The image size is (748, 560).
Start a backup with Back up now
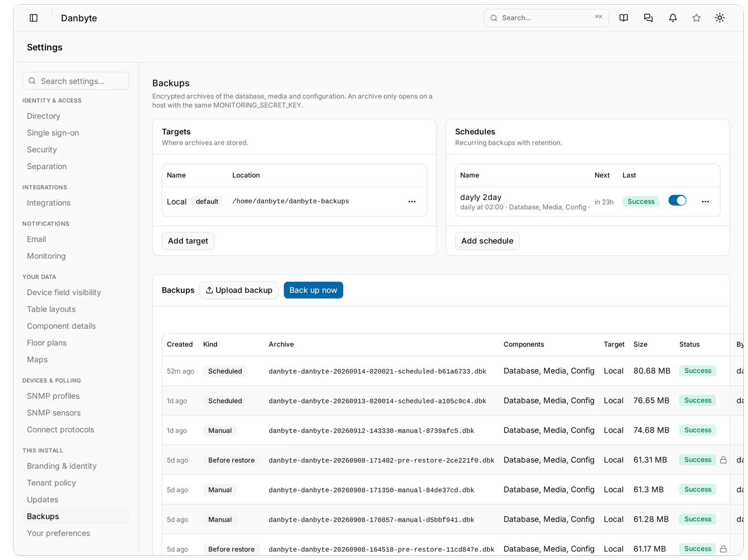(x=313, y=290)
